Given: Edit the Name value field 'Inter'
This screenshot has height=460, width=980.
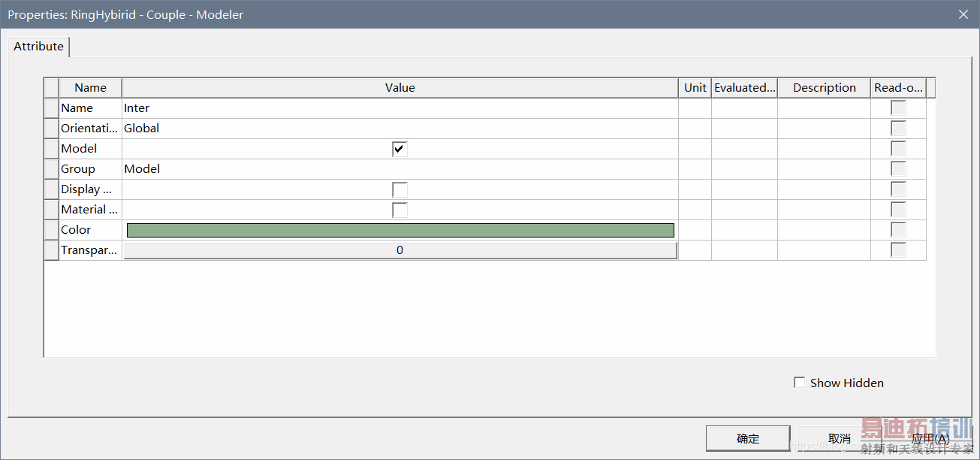Looking at the screenshot, I should [400, 108].
